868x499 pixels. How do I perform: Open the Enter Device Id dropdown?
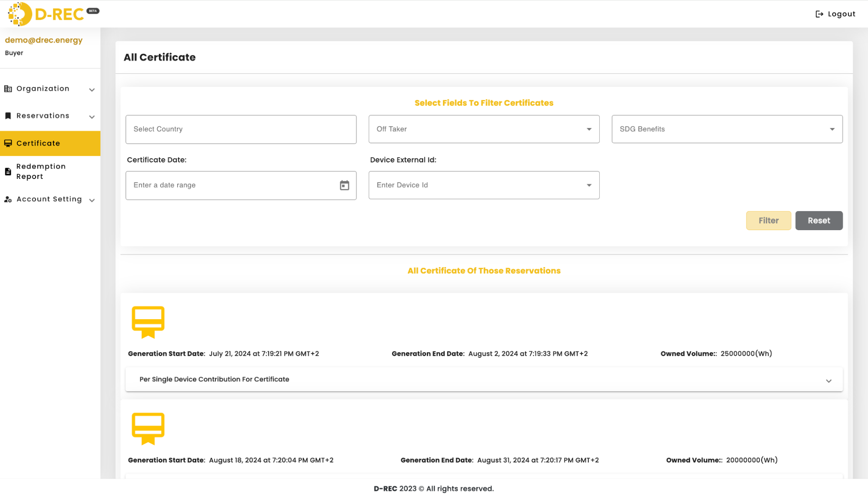pyautogui.click(x=484, y=185)
